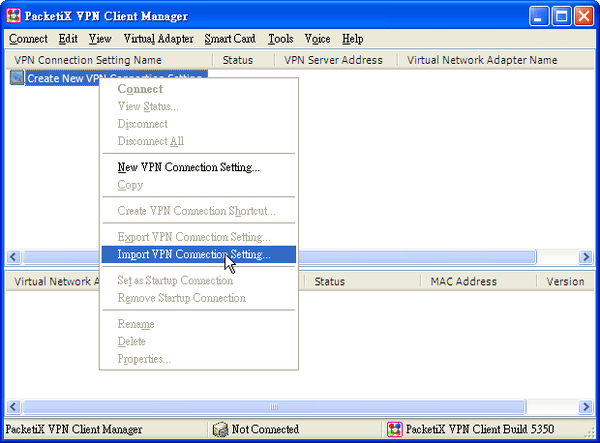Click Not Connected status bar text
The width and height of the screenshot is (600, 443).
point(265,429)
